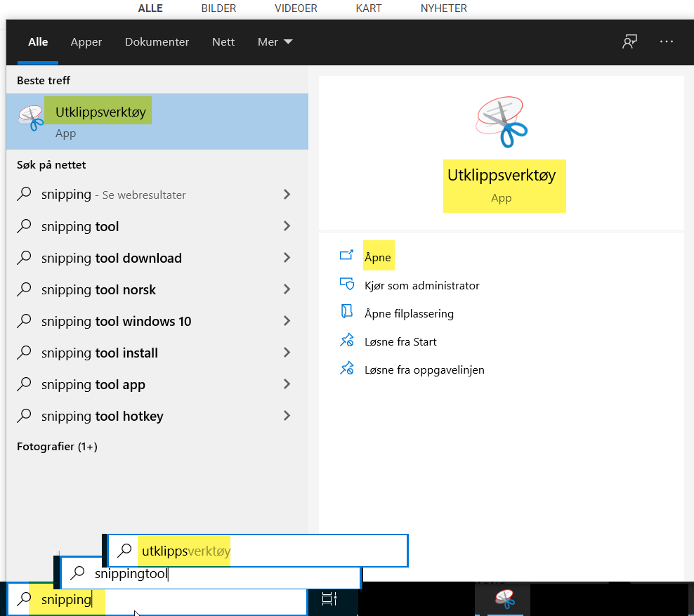The width and height of the screenshot is (694, 616).
Task: Click Åpne to launch Utklippsverktøy
Action: pyautogui.click(x=377, y=257)
